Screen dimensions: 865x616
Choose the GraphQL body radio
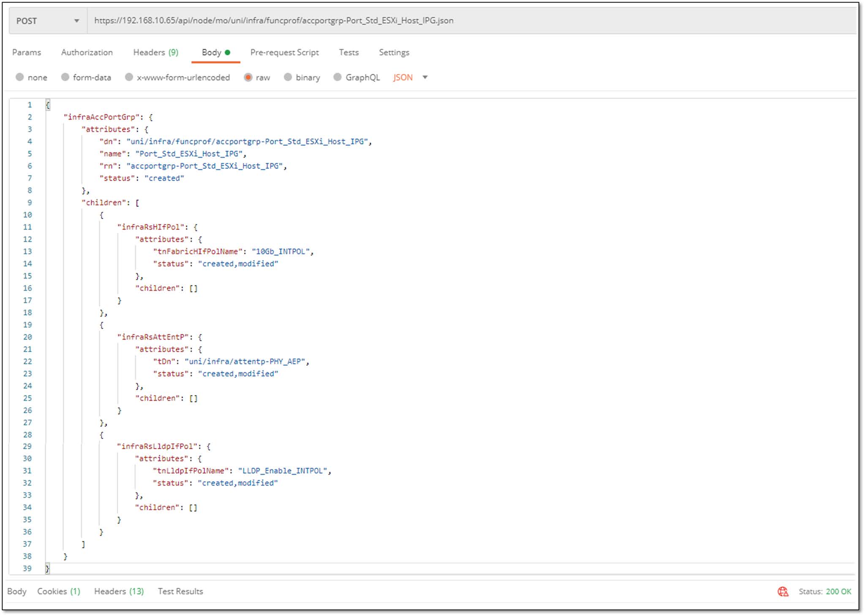[x=337, y=77]
